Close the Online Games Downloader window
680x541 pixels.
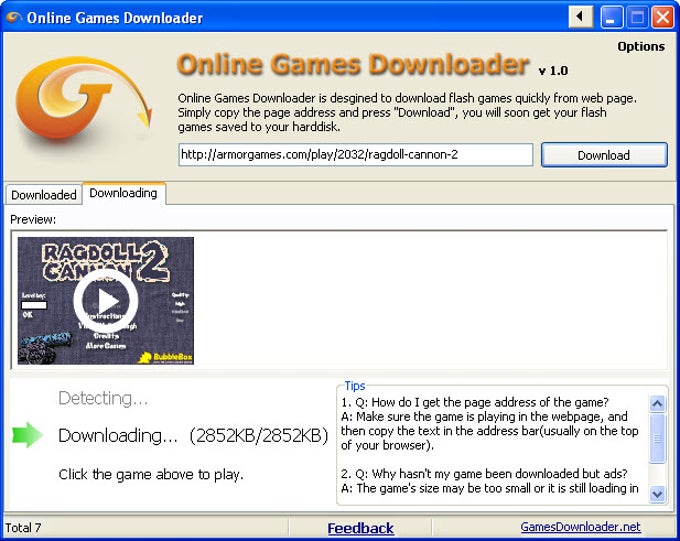tap(663, 17)
